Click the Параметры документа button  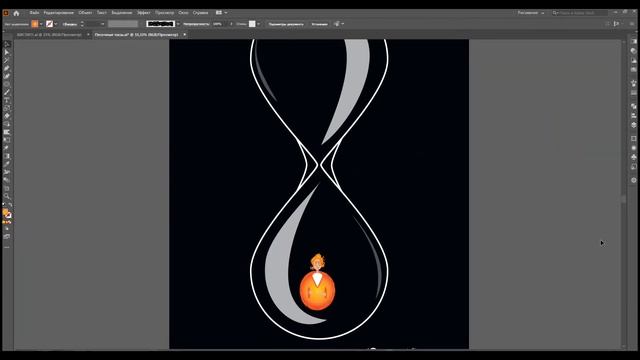click(x=286, y=24)
